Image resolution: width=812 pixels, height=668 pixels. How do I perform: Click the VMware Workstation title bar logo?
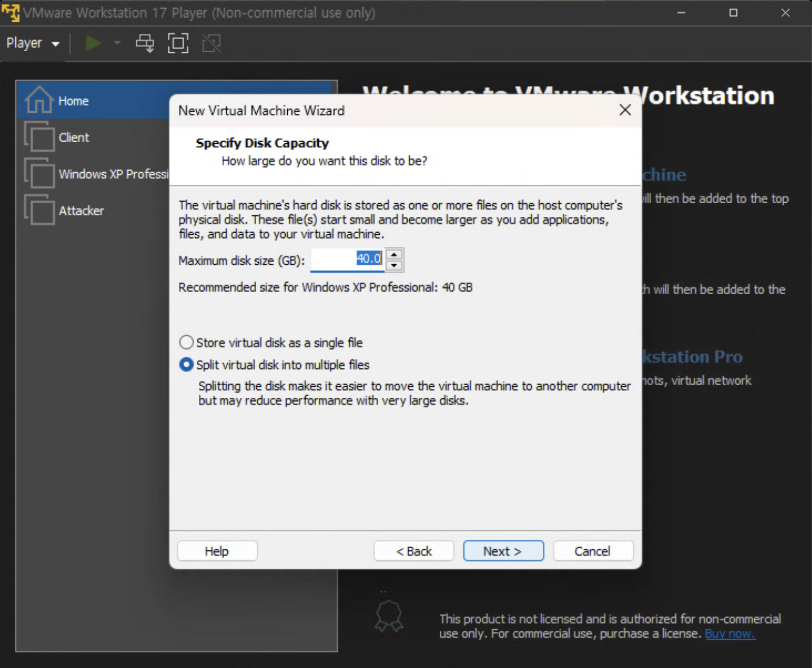point(10,13)
